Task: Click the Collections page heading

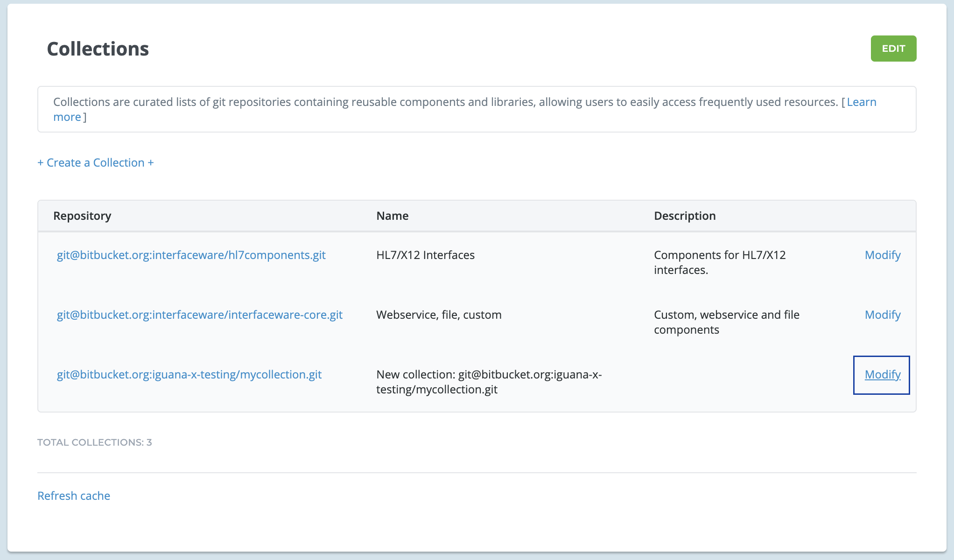Action: pos(98,49)
